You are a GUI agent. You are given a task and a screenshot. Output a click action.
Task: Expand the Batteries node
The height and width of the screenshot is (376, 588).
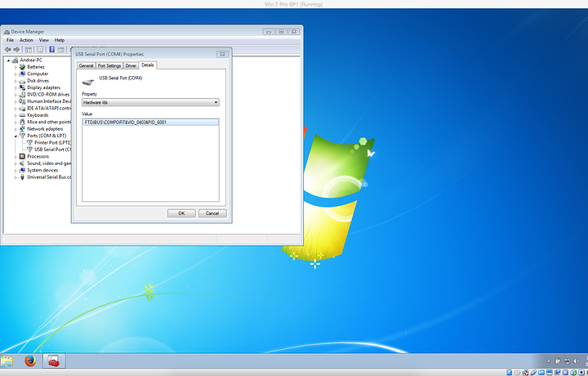click(x=16, y=67)
